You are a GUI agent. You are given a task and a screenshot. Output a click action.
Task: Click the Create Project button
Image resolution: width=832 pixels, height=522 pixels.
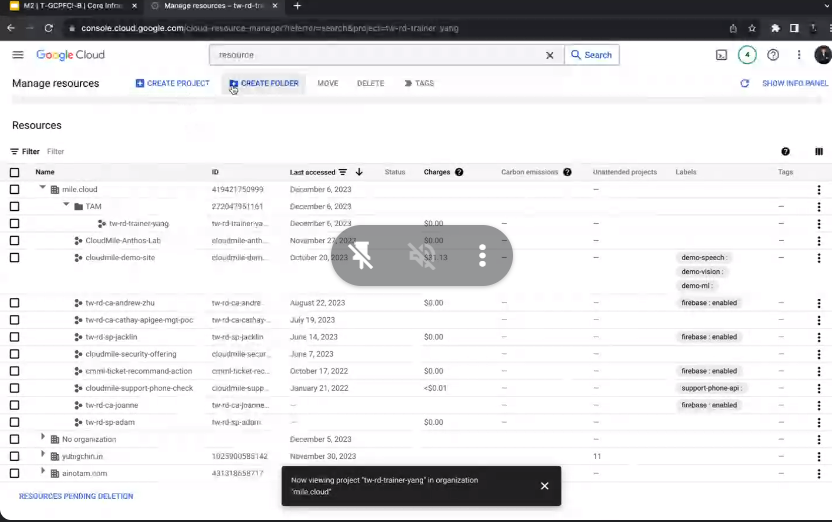tap(173, 83)
